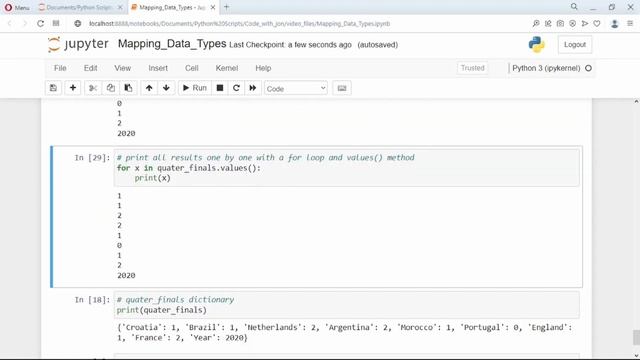Reload the page
Image resolution: width=640 pixels, height=360 pixels.
[x=40, y=24]
